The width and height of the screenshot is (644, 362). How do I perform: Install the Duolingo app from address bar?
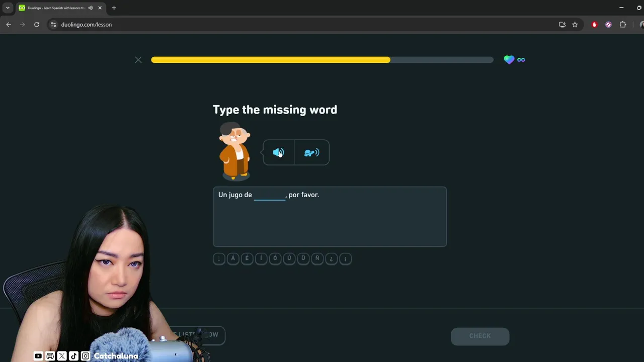(x=562, y=24)
